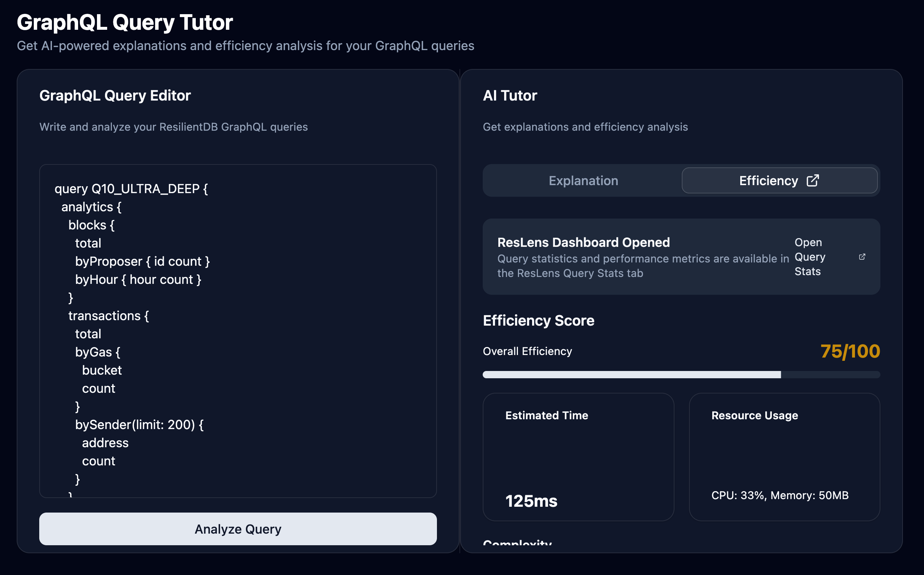Click the Estimated Time card
Image resolution: width=924 pixels, height=575 pixels.
pos(578,456)
